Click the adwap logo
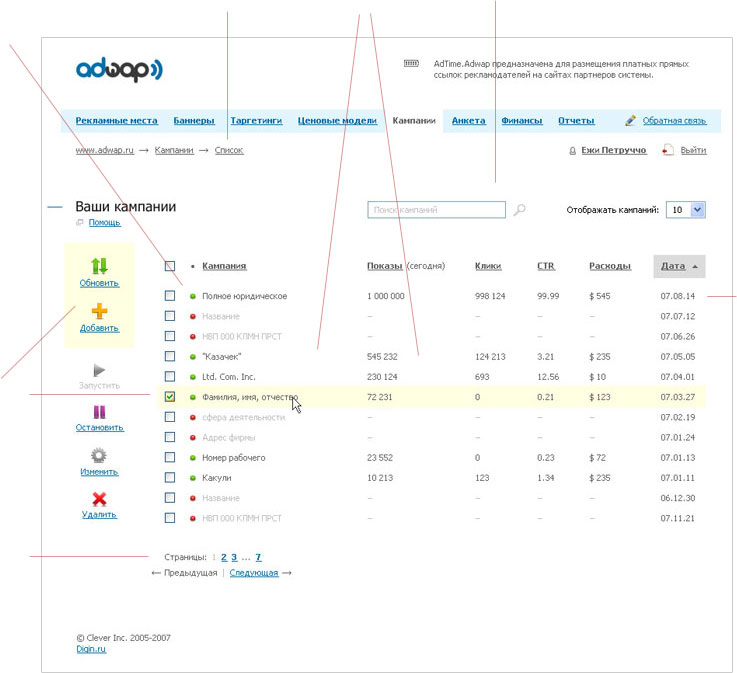The height and width of the screenshot is (673, 737). point(119,71)
